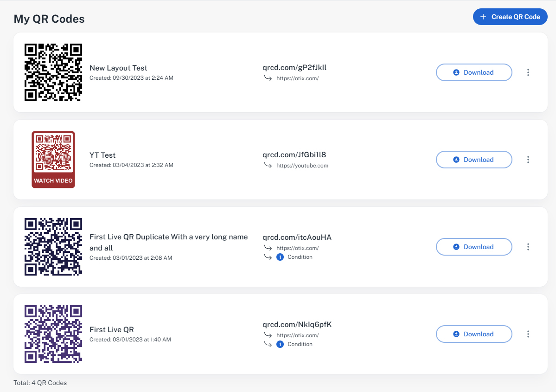Click the download arrow icon on YT Test row
This screenshot has height=392, width=556.
click(x=456, y=160)
